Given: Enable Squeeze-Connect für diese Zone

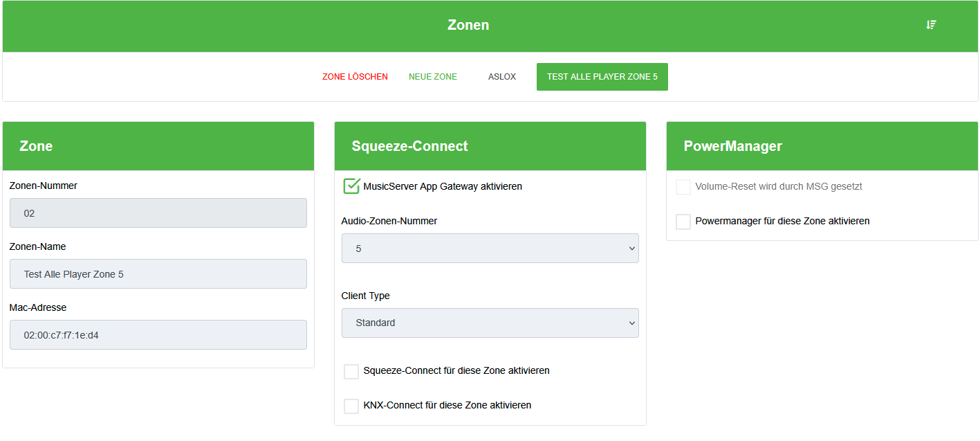Looking at the screenshot, I should [x=351, y=371].
